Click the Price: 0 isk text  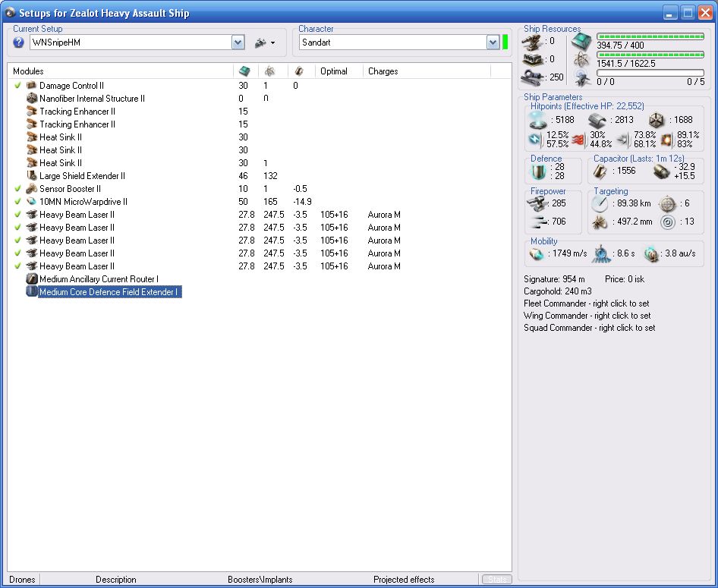click(x=625, y=279)
